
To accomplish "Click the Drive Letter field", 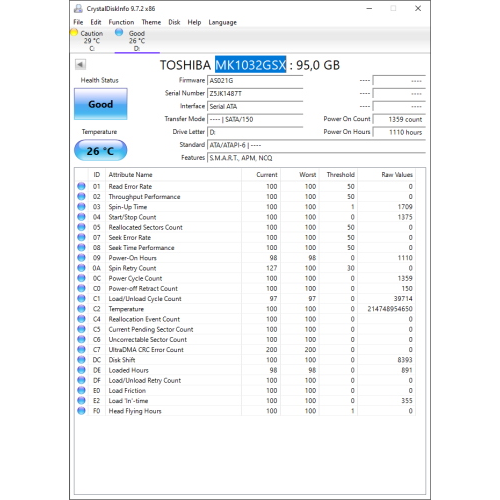I will point(255,132).
